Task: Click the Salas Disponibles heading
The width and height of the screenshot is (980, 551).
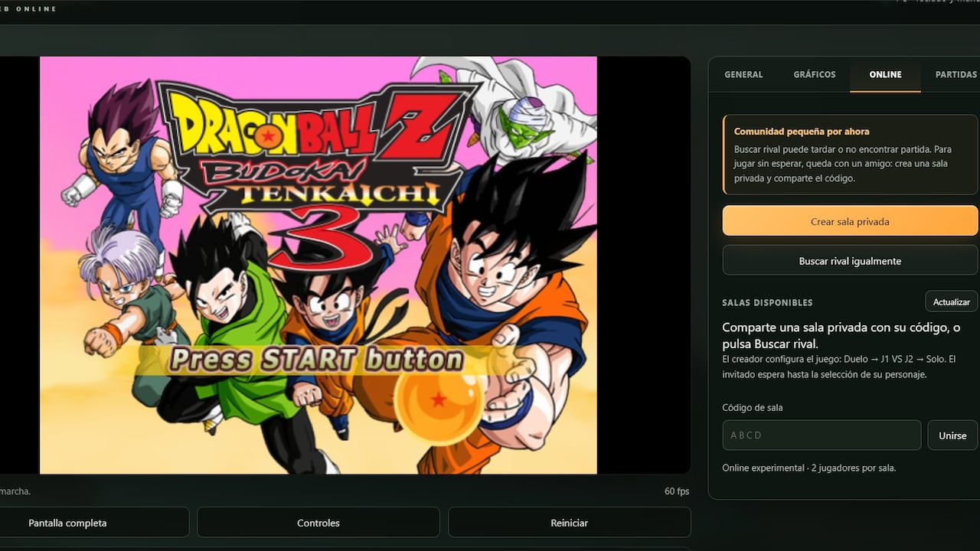Action: click(x=767, y=302)
